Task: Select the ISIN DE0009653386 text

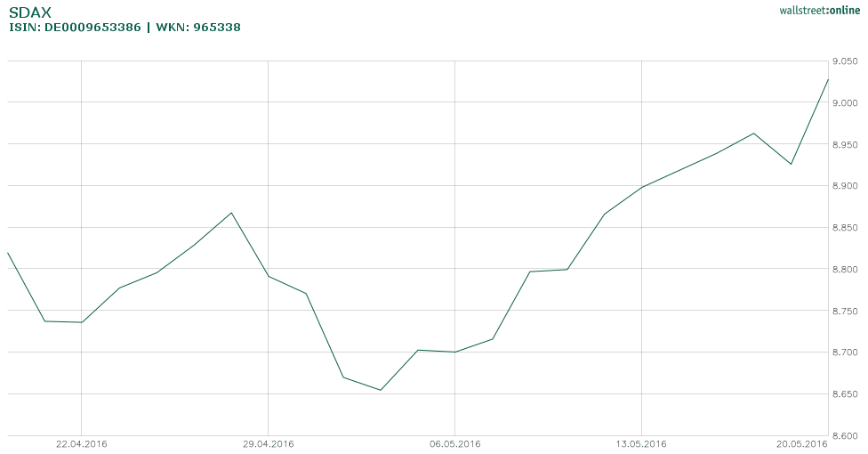Action: tap(75, 28)
